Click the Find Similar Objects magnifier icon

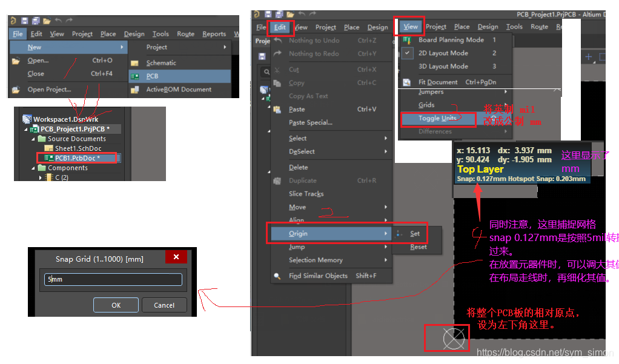277,276
